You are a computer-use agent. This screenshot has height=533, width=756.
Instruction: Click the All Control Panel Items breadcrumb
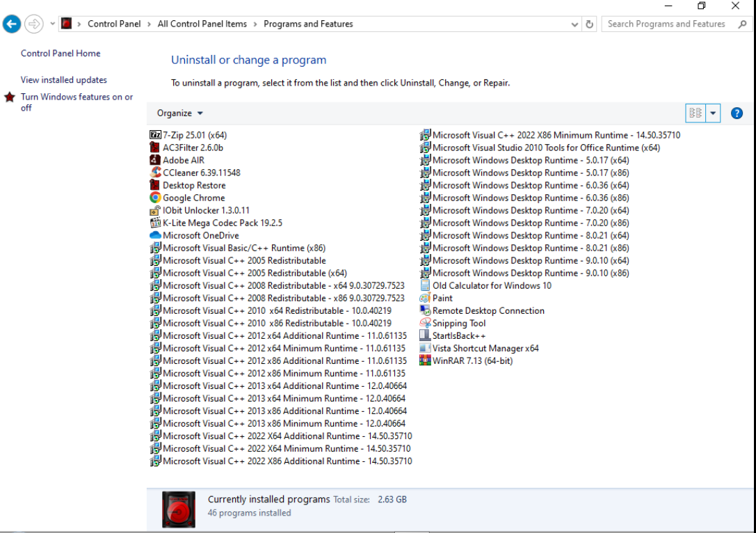202,24
